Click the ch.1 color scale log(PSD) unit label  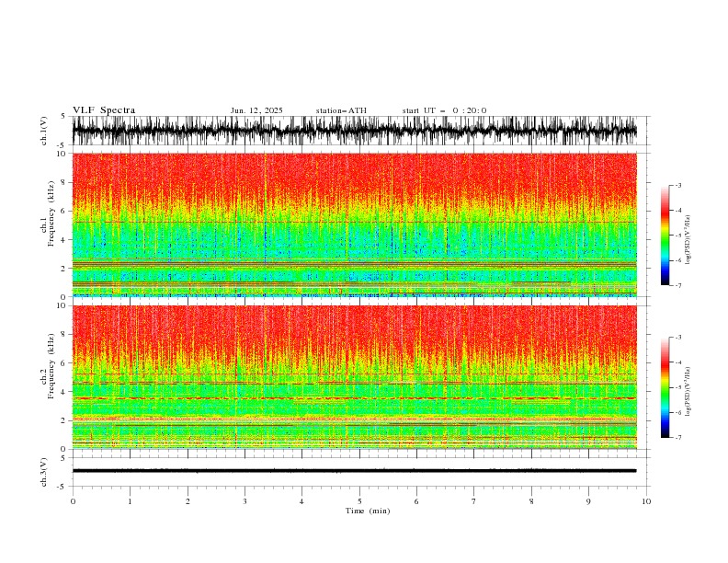688,240
